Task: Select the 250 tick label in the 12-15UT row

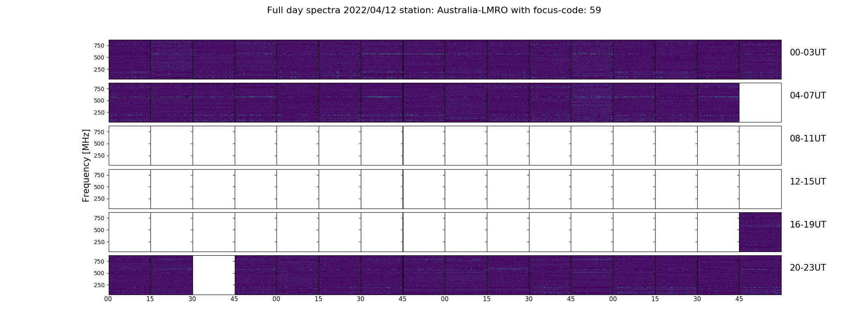Action: tap(99, 199)
